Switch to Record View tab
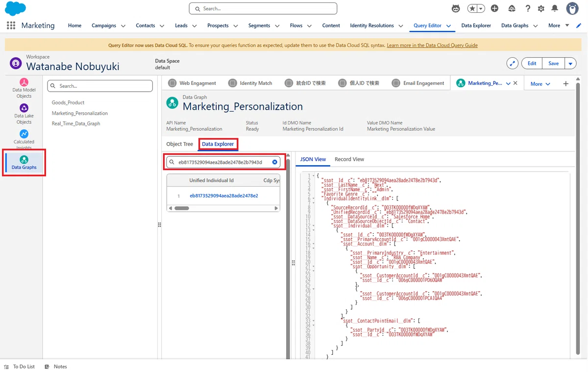This screenshot has width=588, height=372. click(x=349, y=159)
